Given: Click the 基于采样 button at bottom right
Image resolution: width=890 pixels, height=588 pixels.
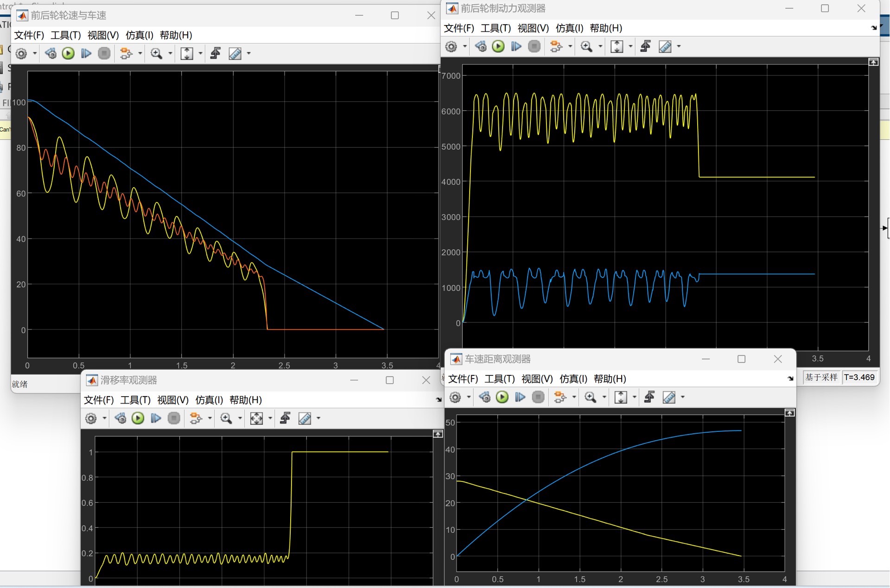Looking at the screenshot, I should (821, 378).
